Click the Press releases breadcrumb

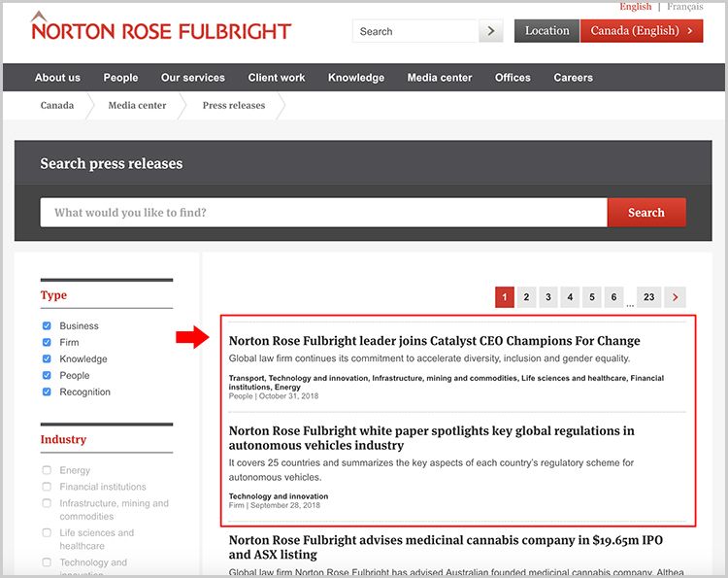pos(234,106)
